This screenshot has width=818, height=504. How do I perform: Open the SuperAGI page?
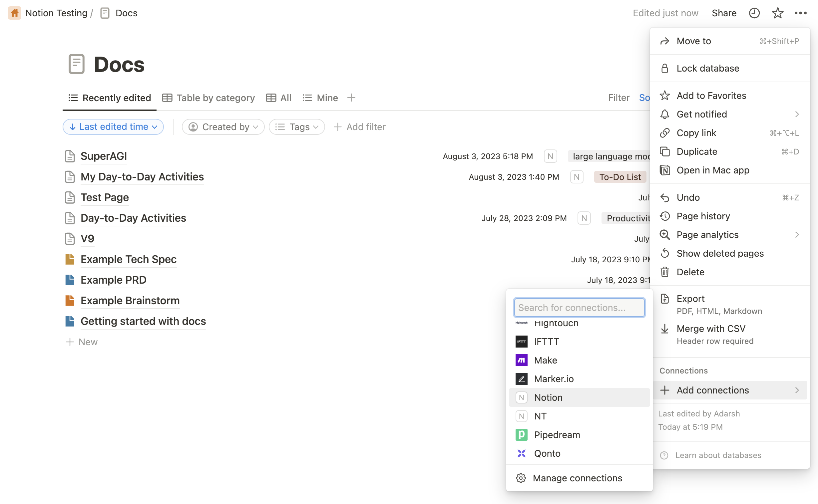coord(103,156)
